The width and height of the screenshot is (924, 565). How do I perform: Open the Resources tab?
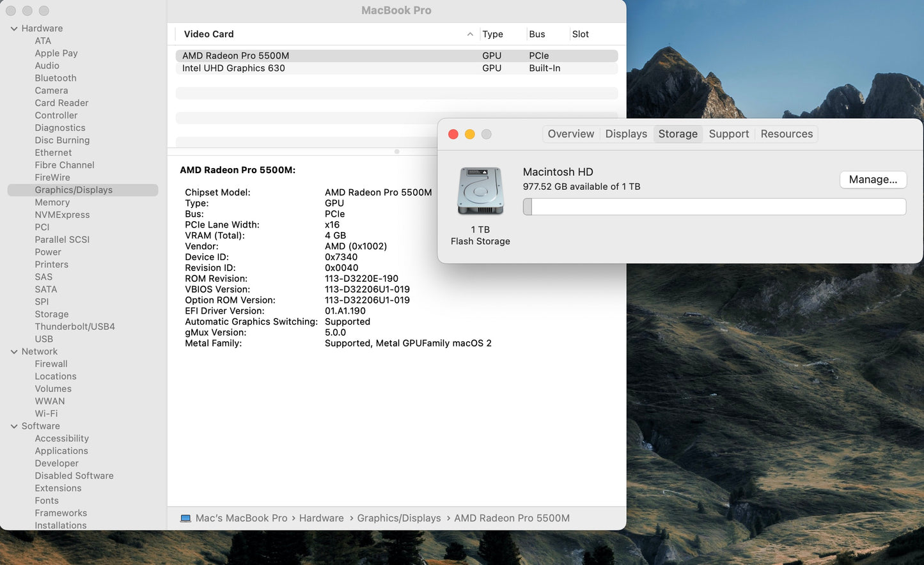(x=787, y=134)
